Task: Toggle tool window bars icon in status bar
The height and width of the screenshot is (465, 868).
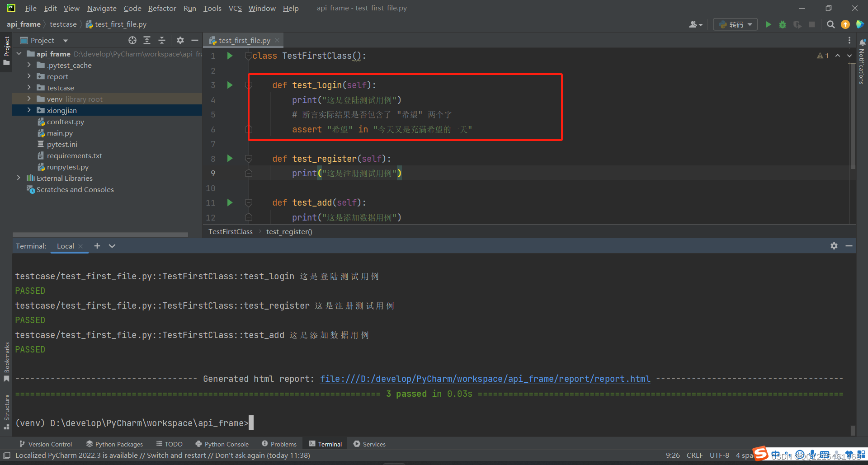Action: [x=7, y=456]
